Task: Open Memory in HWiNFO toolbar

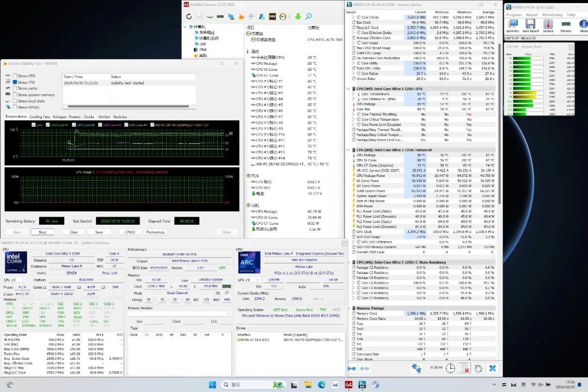Action: pos(566,26)
